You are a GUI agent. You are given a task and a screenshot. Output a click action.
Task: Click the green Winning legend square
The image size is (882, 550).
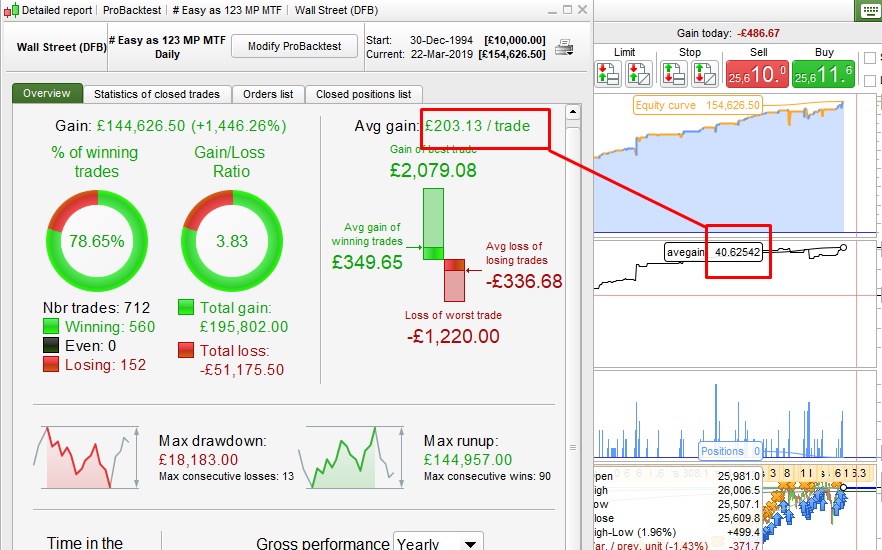point(51,327)
